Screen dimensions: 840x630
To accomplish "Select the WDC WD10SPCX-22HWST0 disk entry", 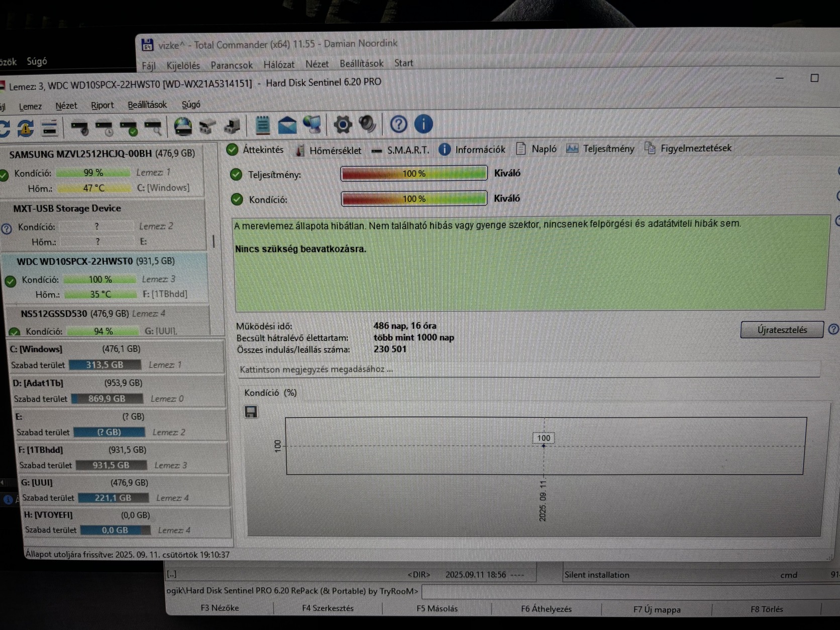I will tap(106, 278).
